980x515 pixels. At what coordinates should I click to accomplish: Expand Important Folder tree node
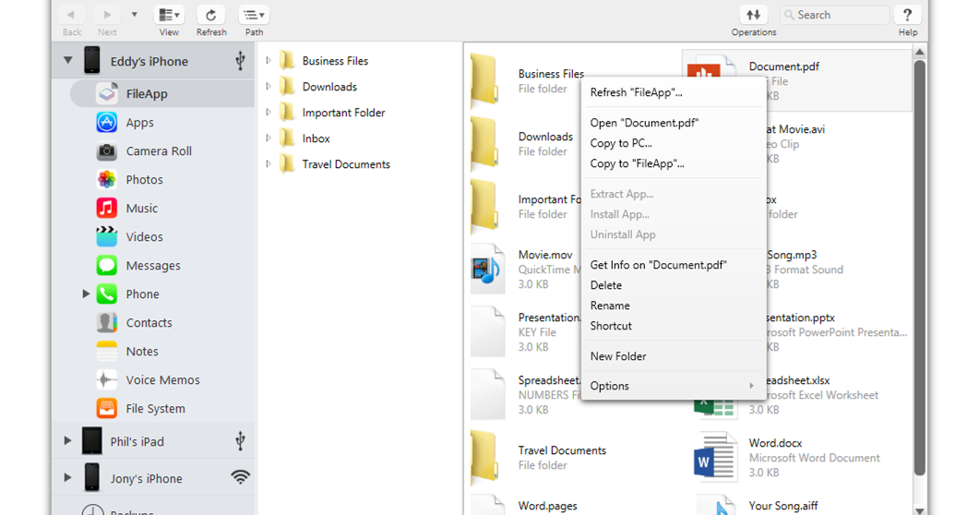coord(269,113)
